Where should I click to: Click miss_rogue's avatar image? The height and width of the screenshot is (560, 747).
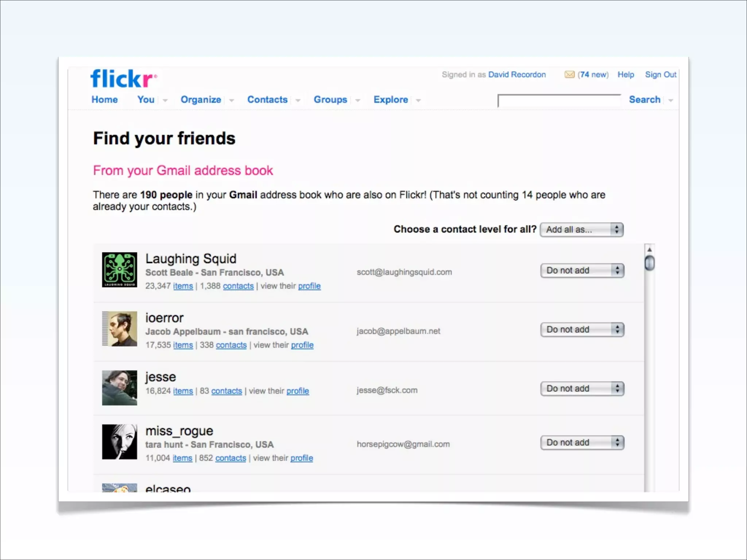120,442
